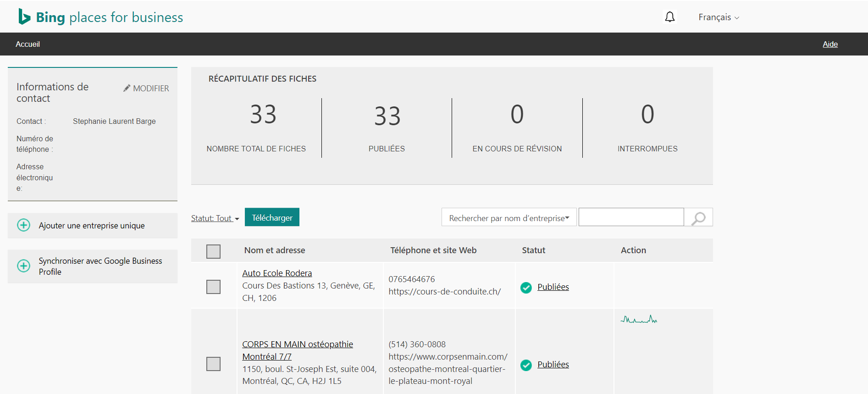Select Ajouter une entreprise unique
The image size is (868, 394).
pos(93,225)
